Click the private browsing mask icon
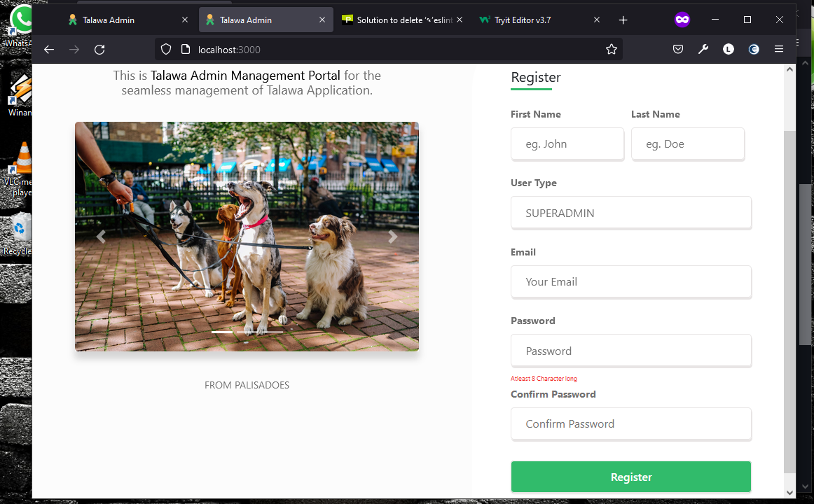The width and height of the screenshot is (814, 504). coord(682,20)
